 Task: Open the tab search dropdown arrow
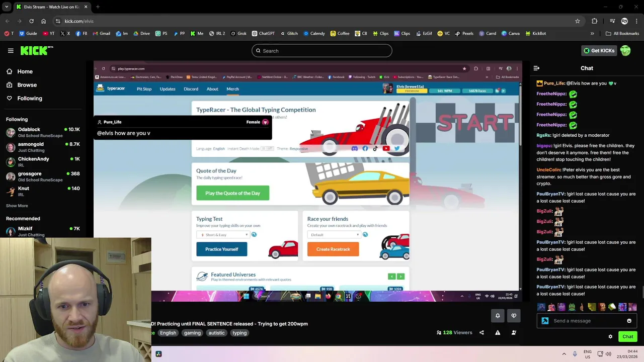[7, 7]
